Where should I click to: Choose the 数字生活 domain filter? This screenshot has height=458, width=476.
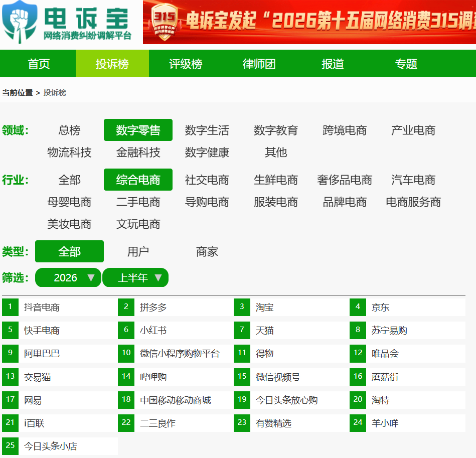click(207, 130)
